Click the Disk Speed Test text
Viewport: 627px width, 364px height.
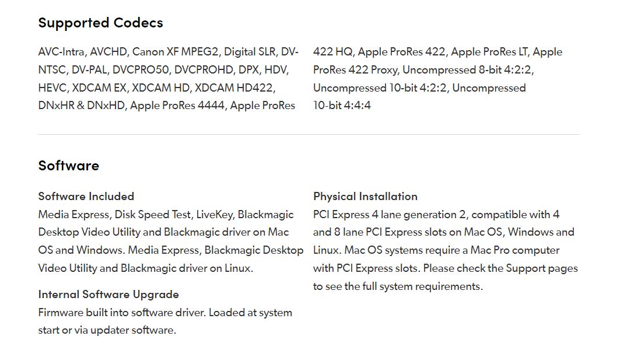click(152, 215)
